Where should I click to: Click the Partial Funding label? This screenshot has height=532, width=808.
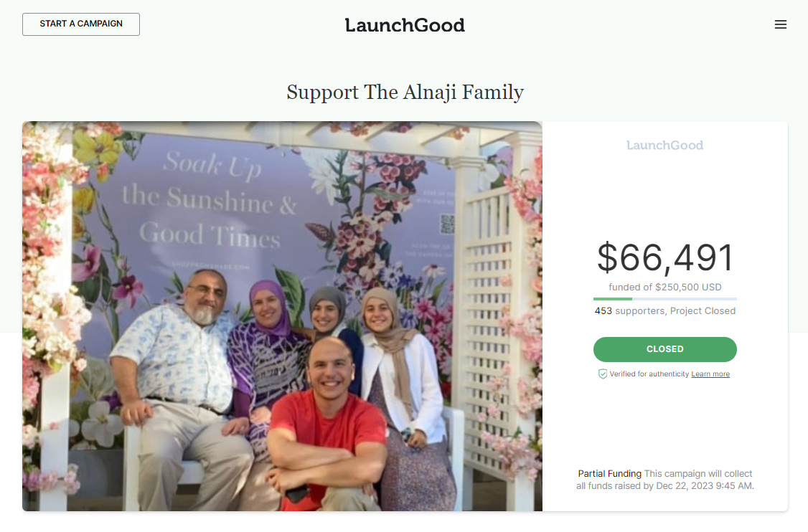pyautogui.click(x=610, y=473)
